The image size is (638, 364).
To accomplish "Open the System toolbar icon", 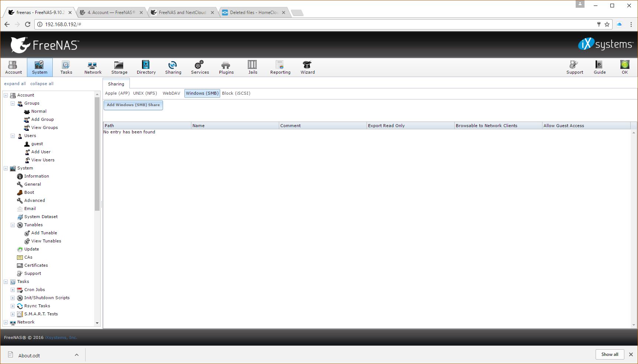I will (39, 67).
